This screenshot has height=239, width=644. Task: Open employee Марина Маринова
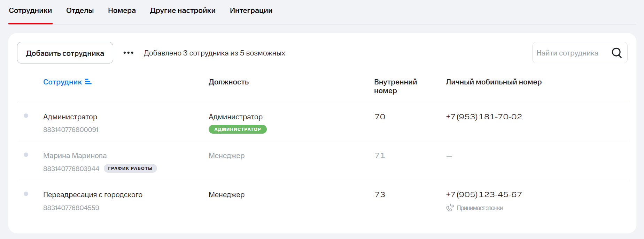(x=75, y=156)
